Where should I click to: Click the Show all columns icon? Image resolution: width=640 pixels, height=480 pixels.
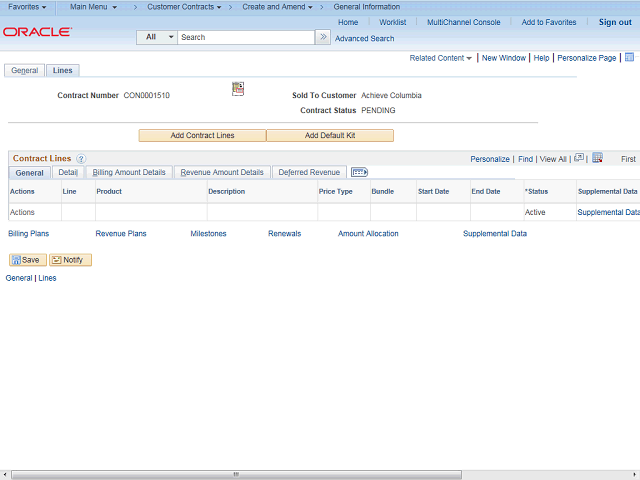point(359,172)
